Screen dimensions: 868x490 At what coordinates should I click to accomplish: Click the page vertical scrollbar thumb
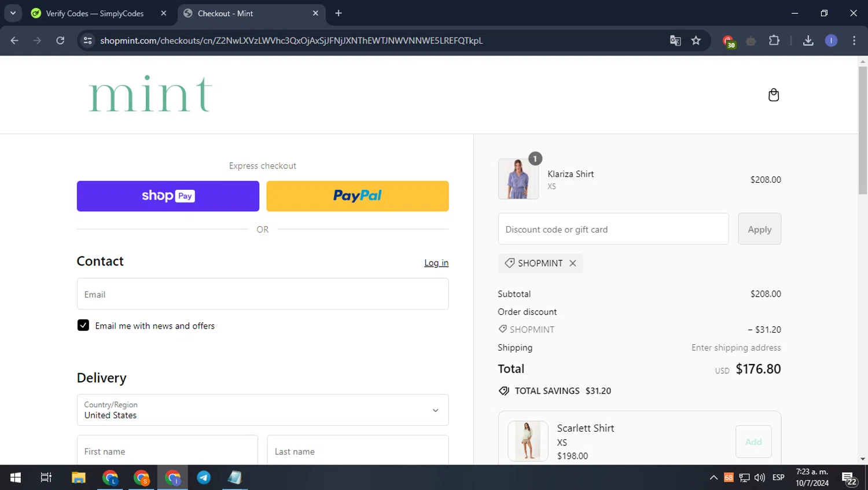pos(863,130)
